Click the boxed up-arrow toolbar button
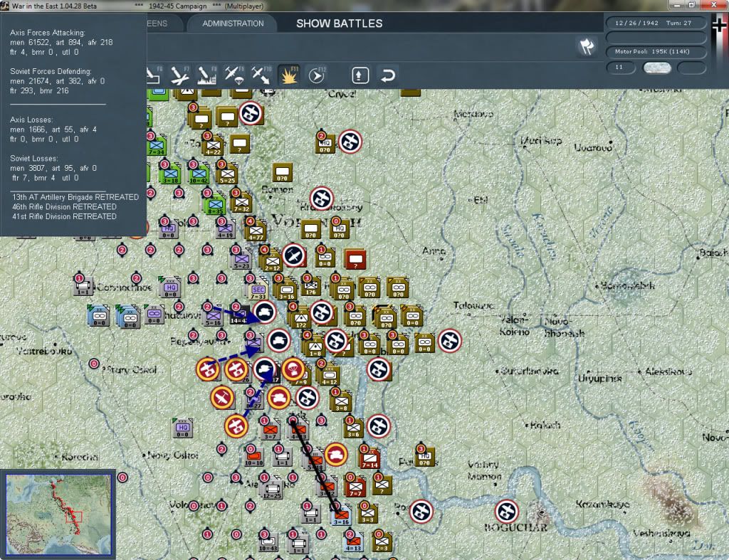Image resolution: width=729 pixels, height=560 pixels. (x=360, y=75)
